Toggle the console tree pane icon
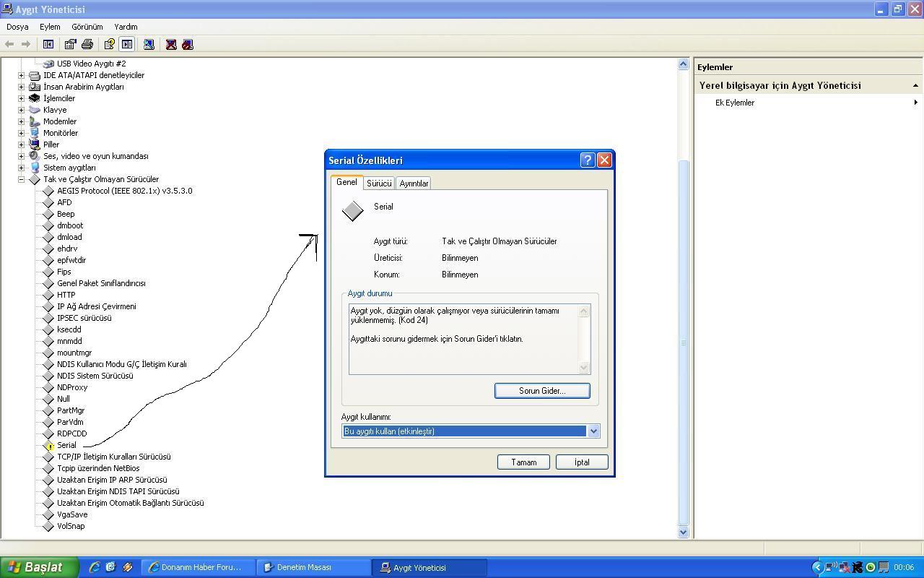 tap(48, 44)
